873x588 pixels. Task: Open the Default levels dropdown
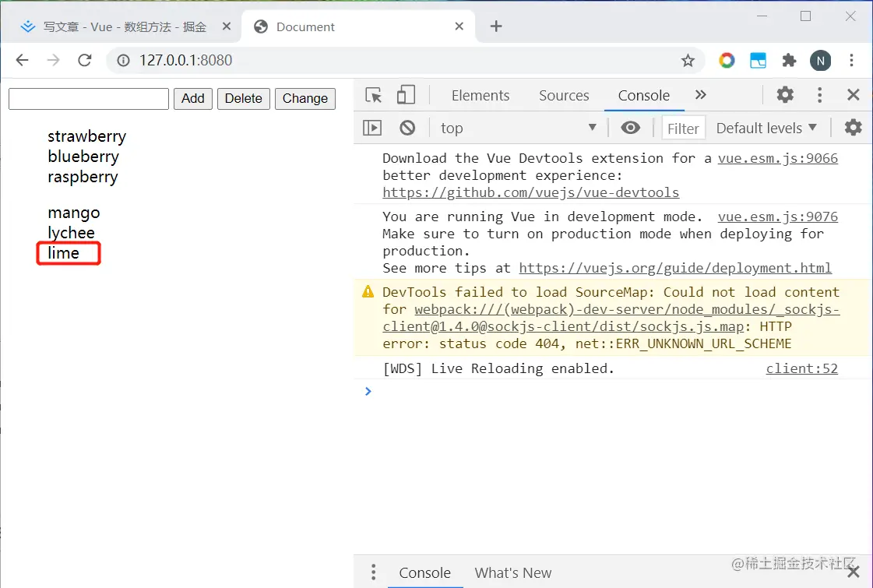point(766,128)
